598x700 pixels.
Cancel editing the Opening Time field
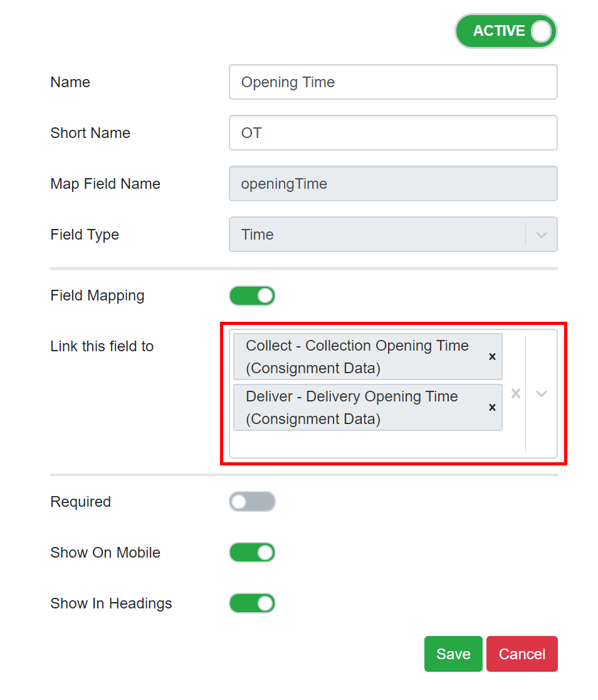point(522,654)
